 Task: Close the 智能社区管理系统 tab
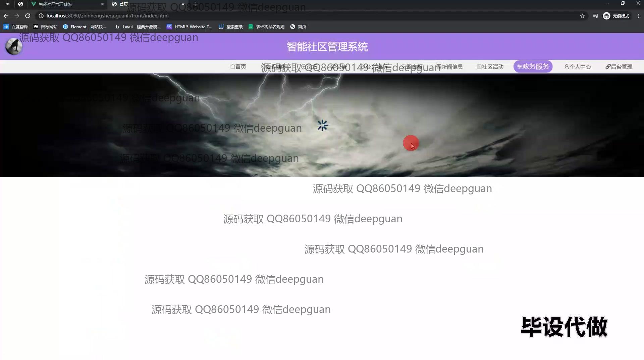(x=102, y=4)
